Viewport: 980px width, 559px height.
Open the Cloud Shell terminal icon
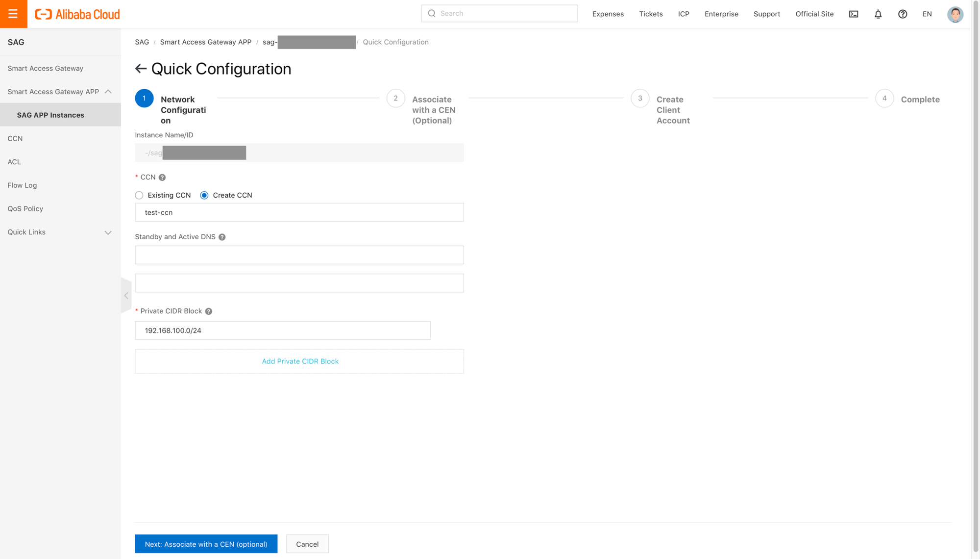854,14
